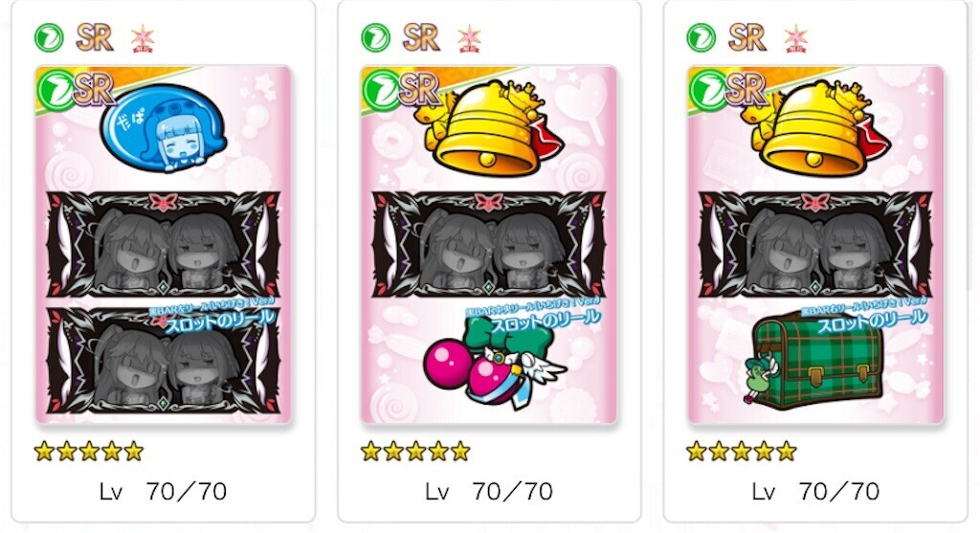Click the green plaid bag symbol
Screen dimensions: 980x533
click(814, 359)
